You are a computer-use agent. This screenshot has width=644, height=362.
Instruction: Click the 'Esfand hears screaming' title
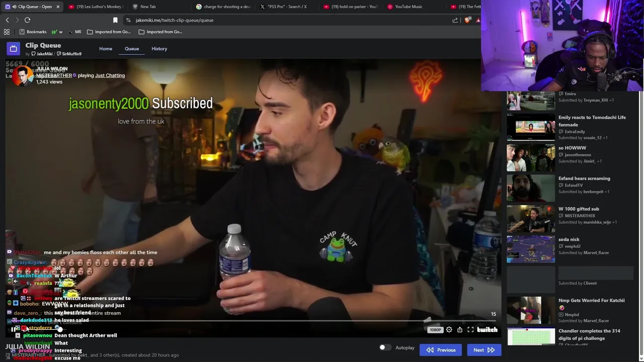click(x=584, y=178)
